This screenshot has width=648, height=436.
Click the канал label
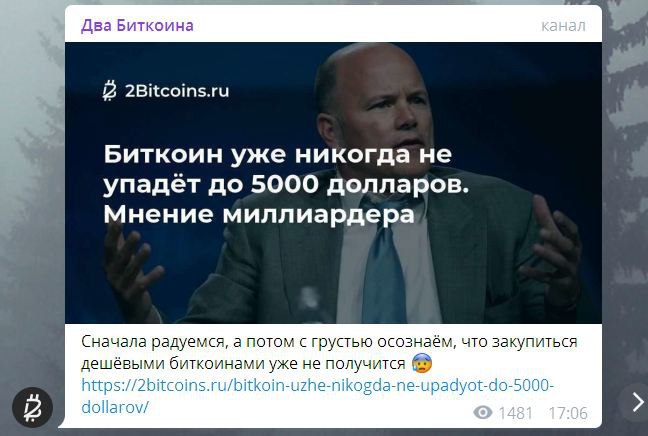tap(563, 26)
